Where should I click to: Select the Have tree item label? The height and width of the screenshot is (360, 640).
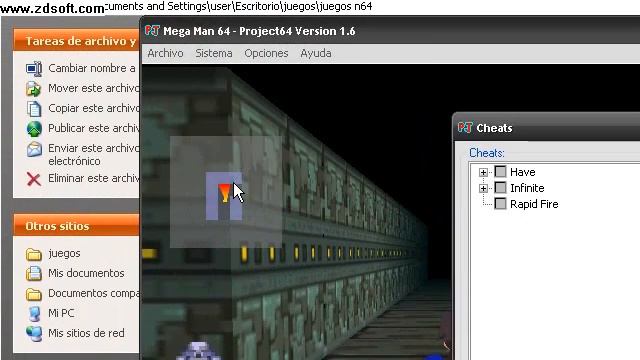[522, 172]
